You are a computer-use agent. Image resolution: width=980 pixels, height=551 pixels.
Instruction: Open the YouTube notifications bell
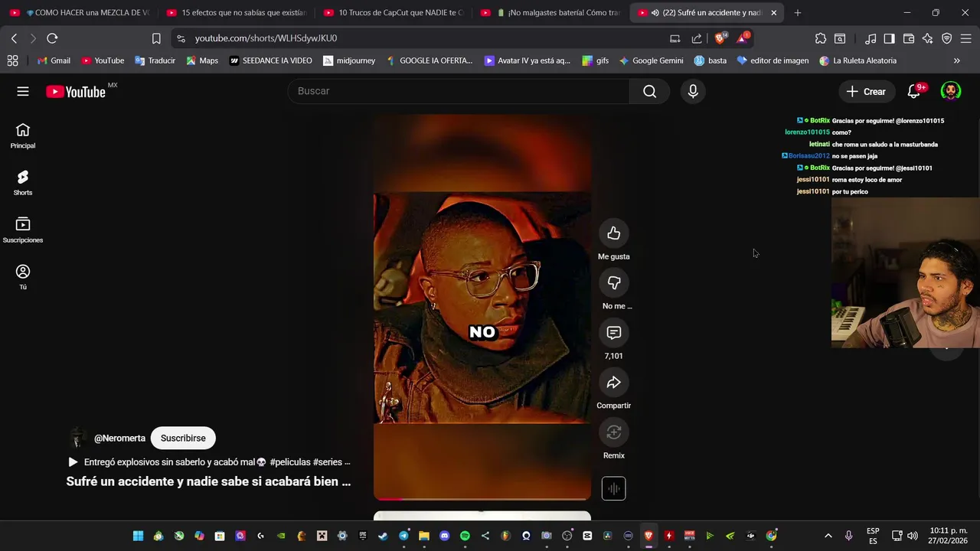[x=913, y=91]
